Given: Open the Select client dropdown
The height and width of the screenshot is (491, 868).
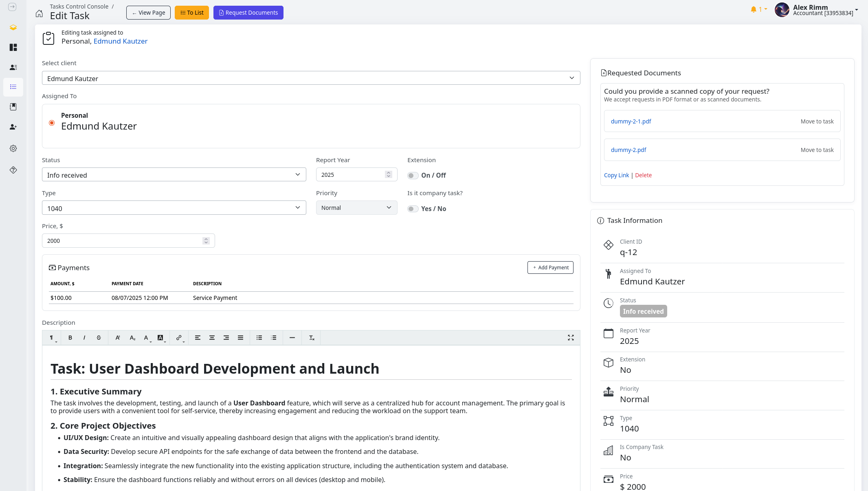Looking at the screenshot, I should [311, 78].
